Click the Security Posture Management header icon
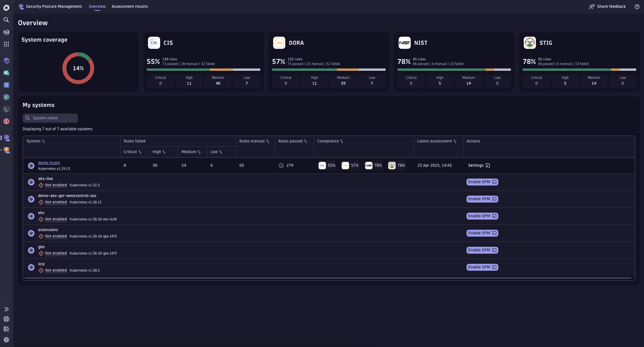The height and width of the screenshot is (347, 644). coord(21,7)
